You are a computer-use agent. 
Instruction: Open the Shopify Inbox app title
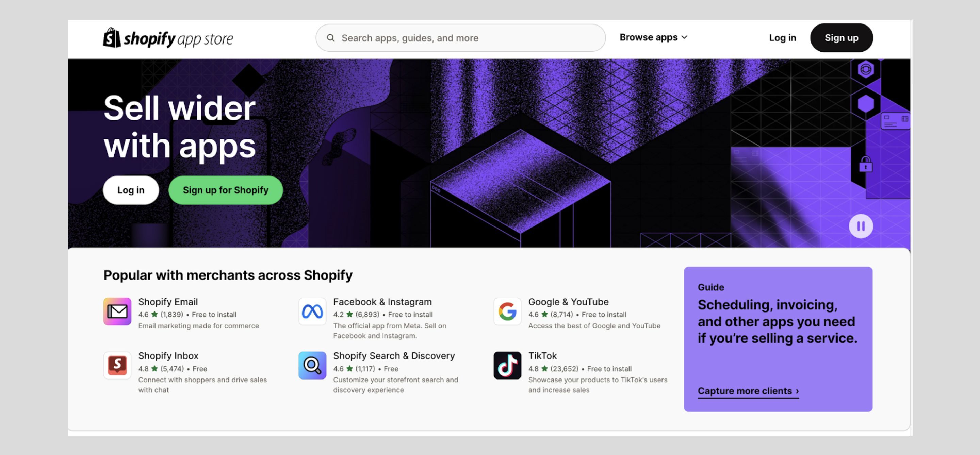click(x=168, y=356)
